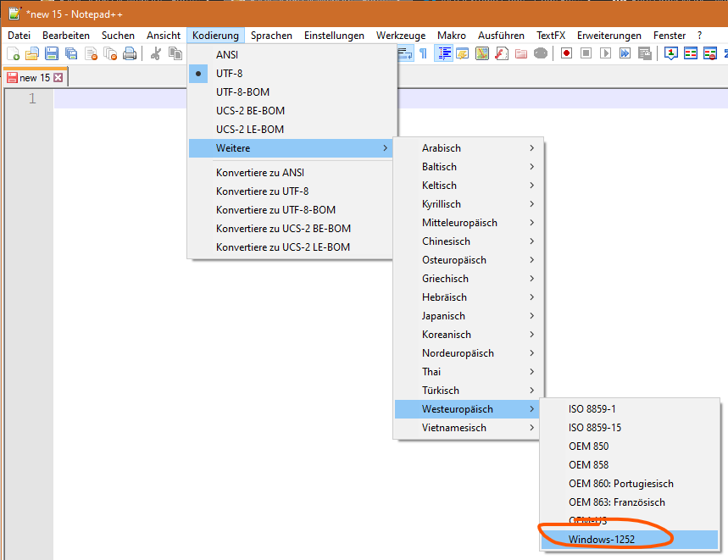Toggle the Document Map icon
Image resolution: width=728 pixels, height=560 pixels.
pyautogui.click(x=482, y=54)
